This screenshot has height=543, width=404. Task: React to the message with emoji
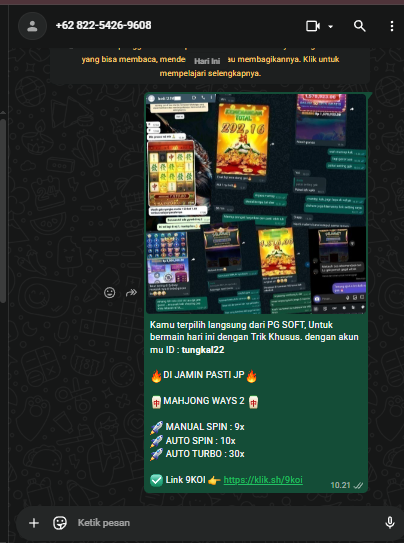pyautogui.click(x=109, y=293)
